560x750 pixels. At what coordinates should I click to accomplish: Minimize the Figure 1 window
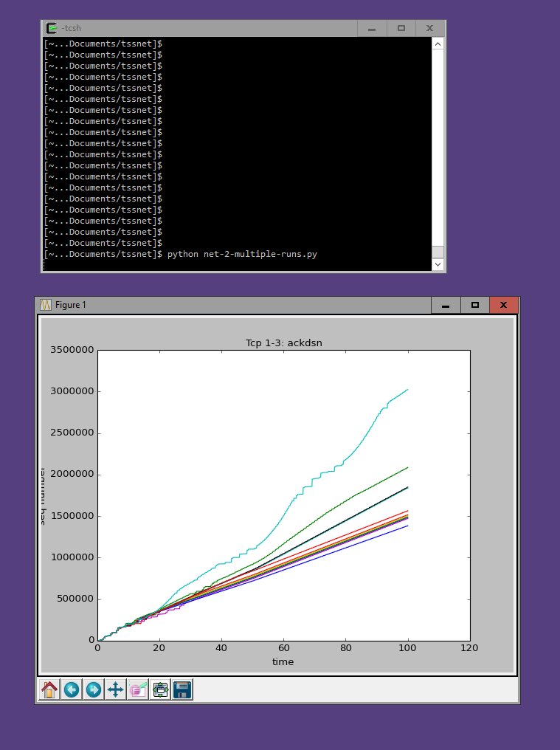point(446,305)
